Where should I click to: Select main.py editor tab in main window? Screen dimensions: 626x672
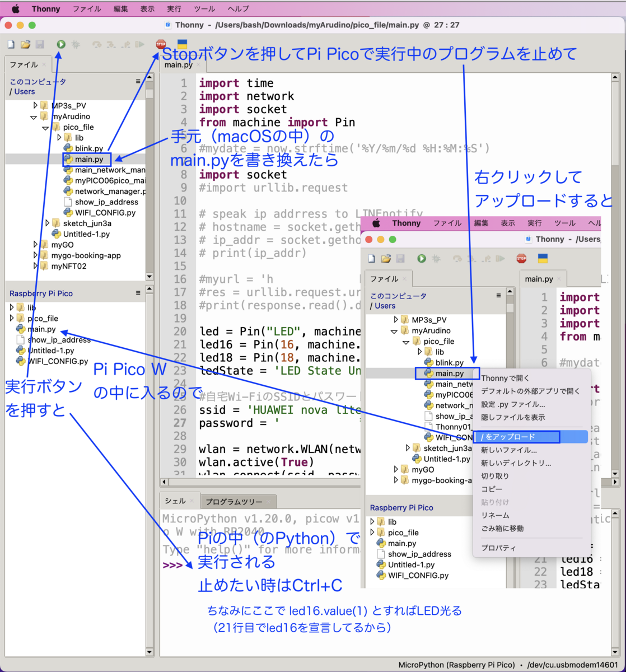(177, 65)
